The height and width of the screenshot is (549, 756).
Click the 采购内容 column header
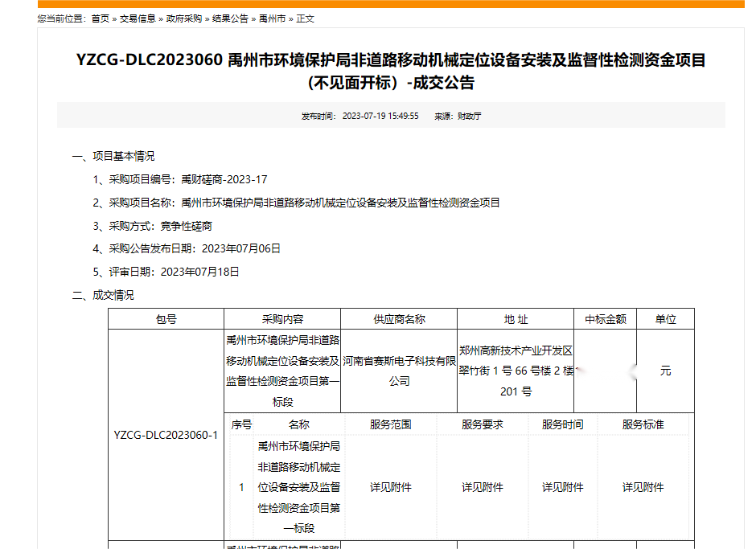[x=282, y=319]
